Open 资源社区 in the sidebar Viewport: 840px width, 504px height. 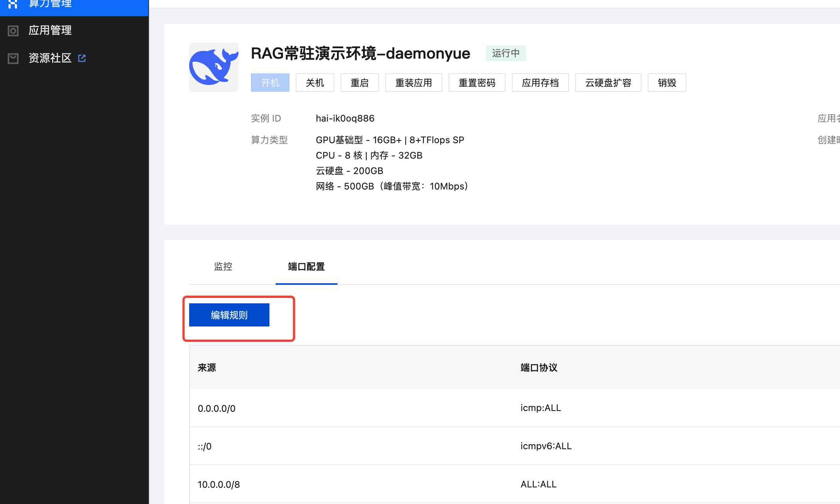(x=50, y=58)
